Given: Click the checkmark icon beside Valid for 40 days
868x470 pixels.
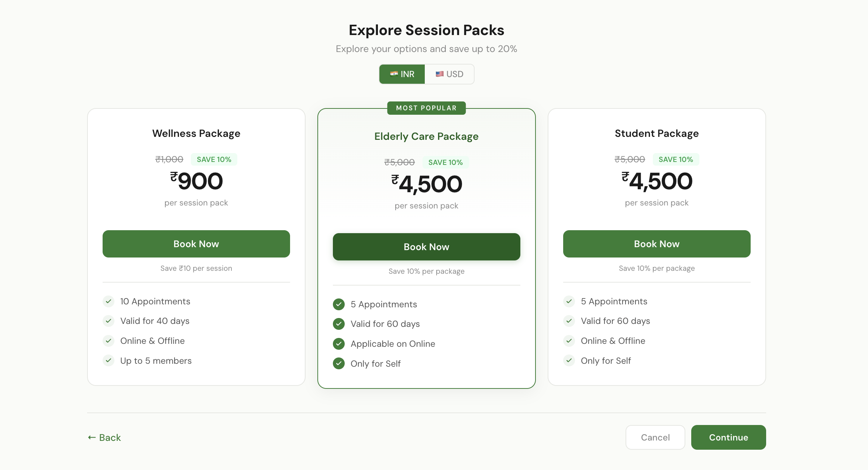Looking at the screenshot, I should coord(108,321).
